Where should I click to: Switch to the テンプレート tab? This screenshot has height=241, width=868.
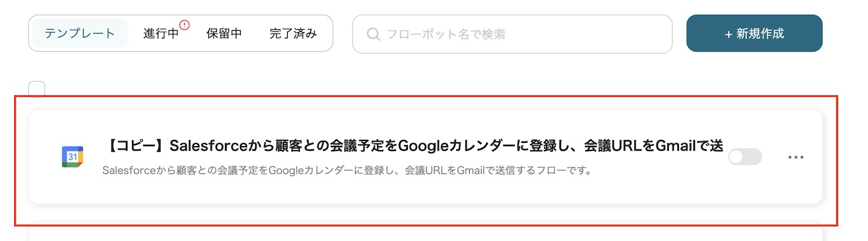(x=80, y=34)
